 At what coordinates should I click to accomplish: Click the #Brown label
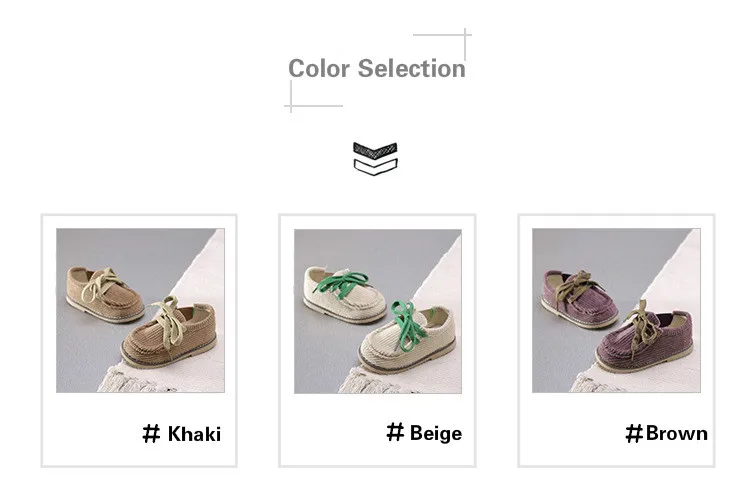point(666,434)
